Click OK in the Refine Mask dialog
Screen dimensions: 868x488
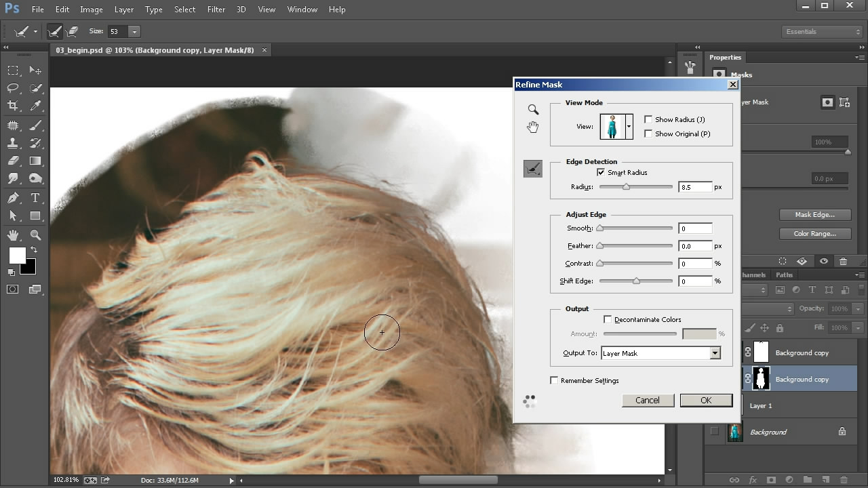(706, 401)
